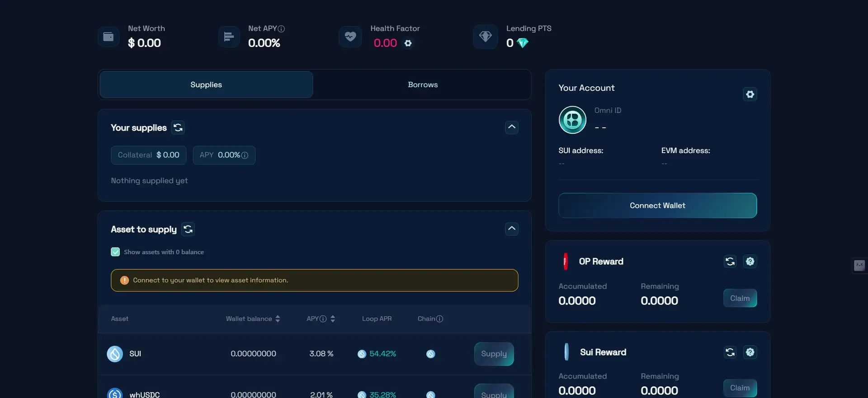Open Your Account settings gear icon
Viewport: 868px width, 398px height.
[x=750, y=94]
